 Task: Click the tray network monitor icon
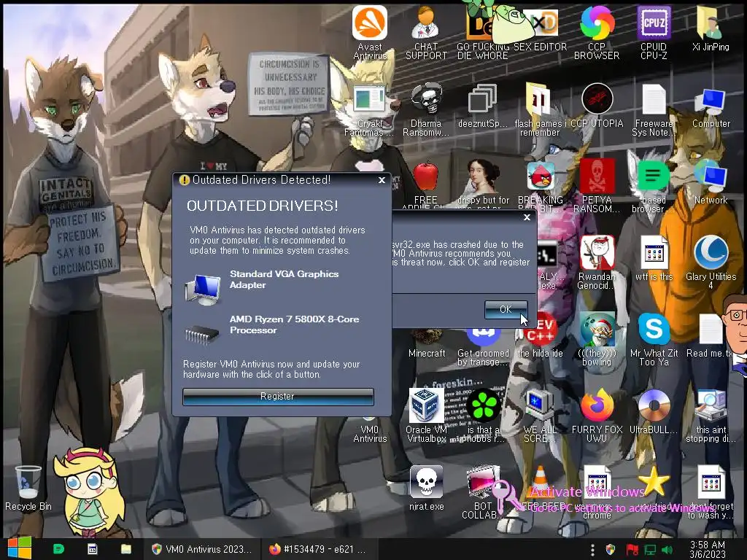(x=650, y=550)
